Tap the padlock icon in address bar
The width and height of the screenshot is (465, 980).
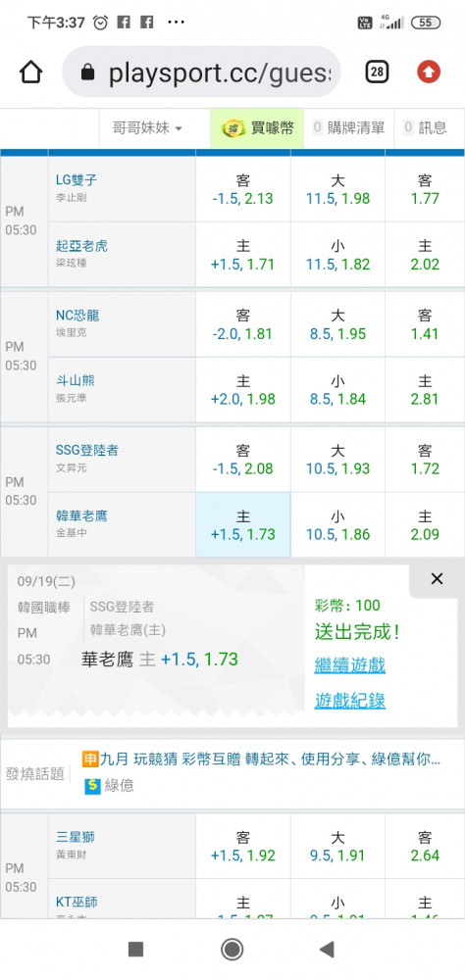click(88, 73)
